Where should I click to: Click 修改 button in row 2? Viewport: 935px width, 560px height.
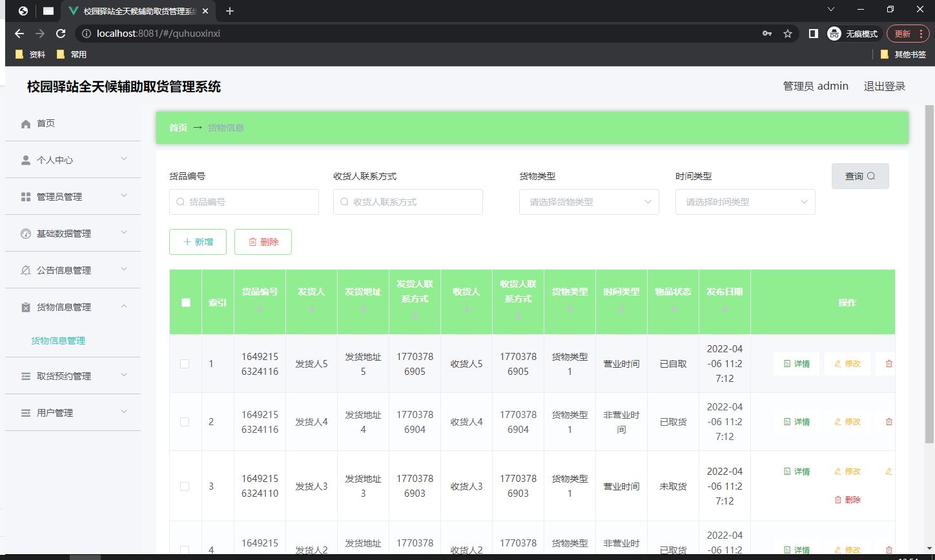(x=847, y=422)
